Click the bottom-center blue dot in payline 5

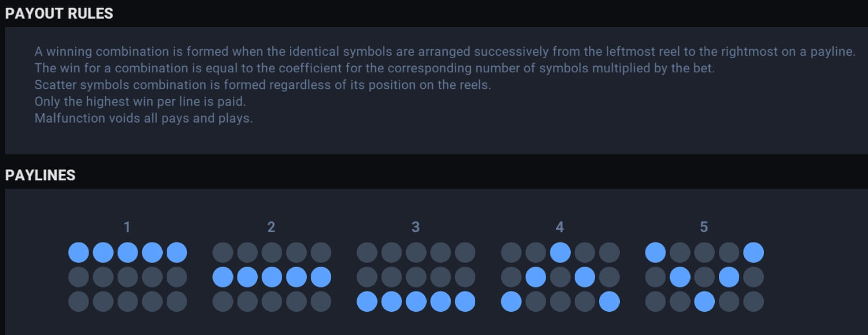pyautogui.click(x=705, y=302)
